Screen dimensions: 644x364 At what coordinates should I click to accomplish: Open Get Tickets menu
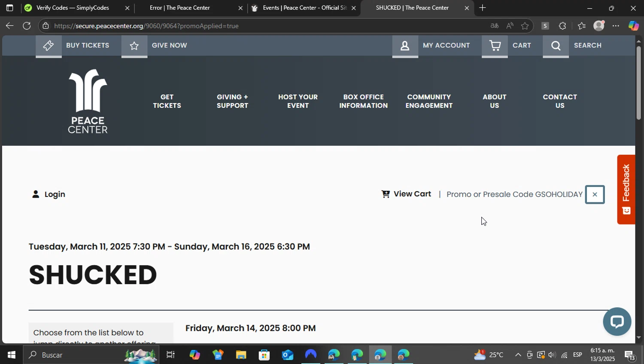tap(167, 101)
